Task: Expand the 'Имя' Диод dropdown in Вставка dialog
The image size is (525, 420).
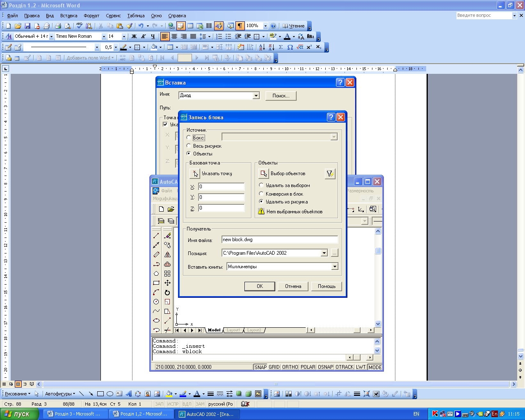Action: [x=256, y=96]
